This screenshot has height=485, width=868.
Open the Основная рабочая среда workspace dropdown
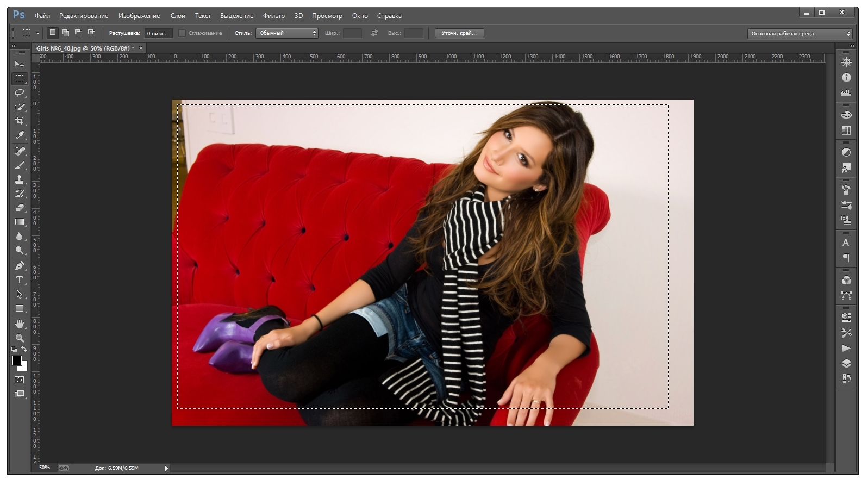(x=800, y=34)
